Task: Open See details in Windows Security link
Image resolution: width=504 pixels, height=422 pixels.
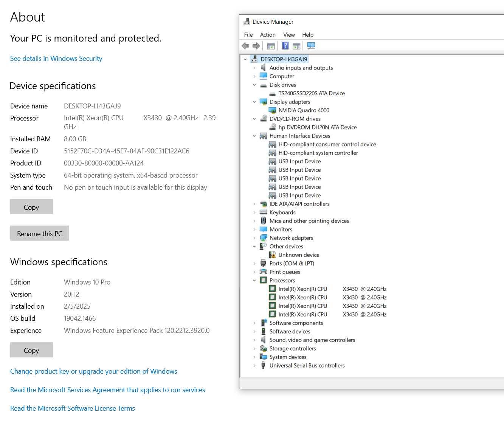Action: click(x=56, y=58)
